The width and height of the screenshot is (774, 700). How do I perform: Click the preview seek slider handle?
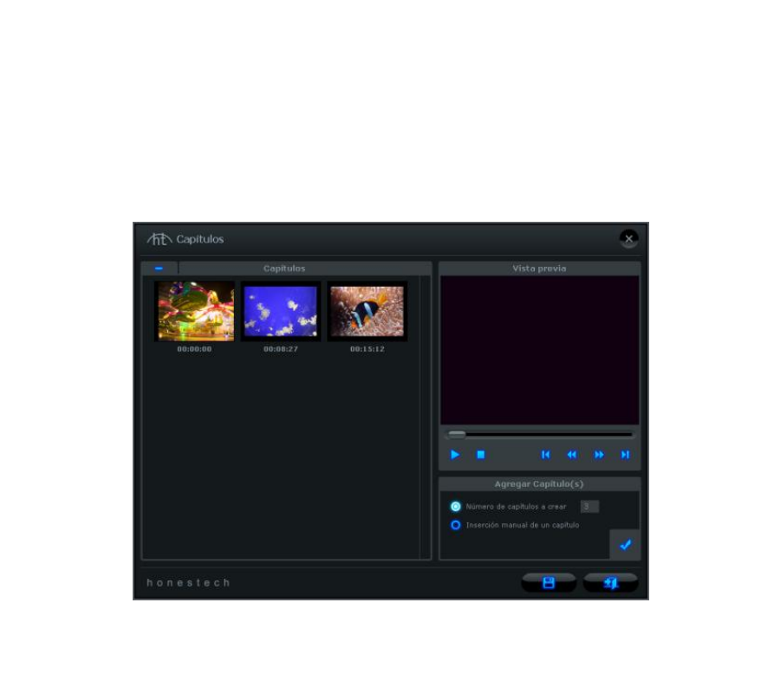click(x=457, y=434)
